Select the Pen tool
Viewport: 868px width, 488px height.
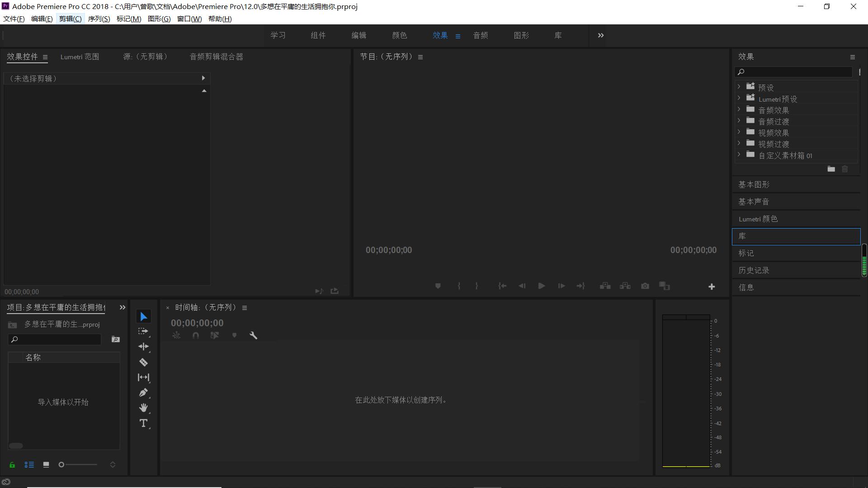click(x=143, y=393)
